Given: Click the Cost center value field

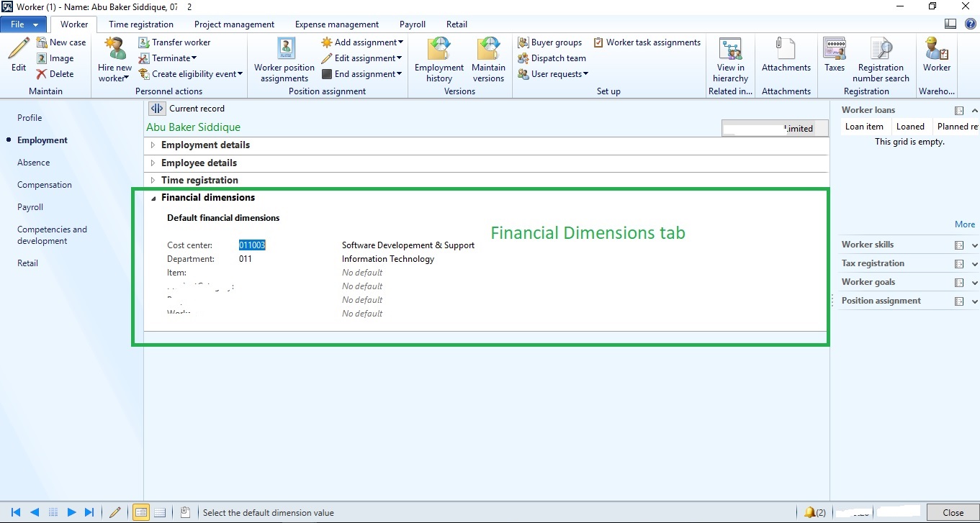Looking at the screenshot, I should pos(253,245).
